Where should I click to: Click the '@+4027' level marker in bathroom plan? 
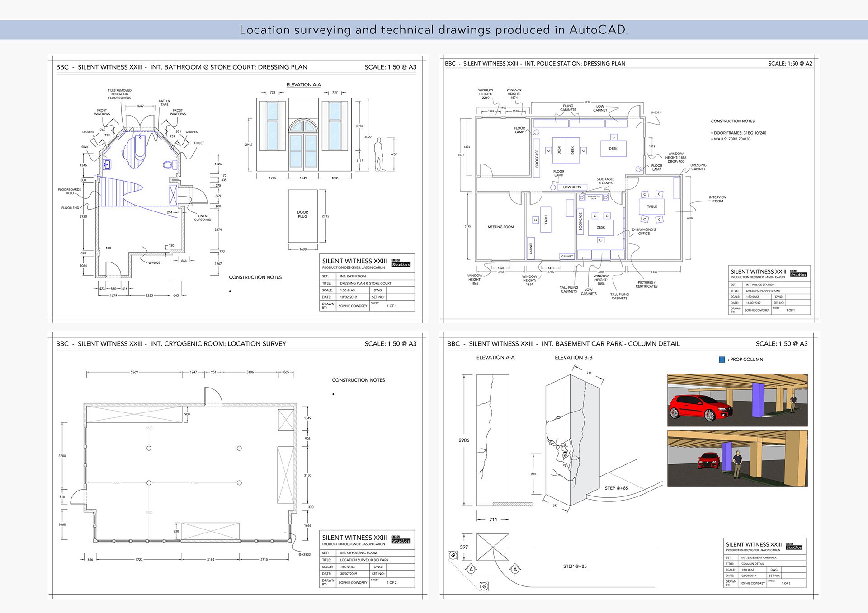coord(154,263)
